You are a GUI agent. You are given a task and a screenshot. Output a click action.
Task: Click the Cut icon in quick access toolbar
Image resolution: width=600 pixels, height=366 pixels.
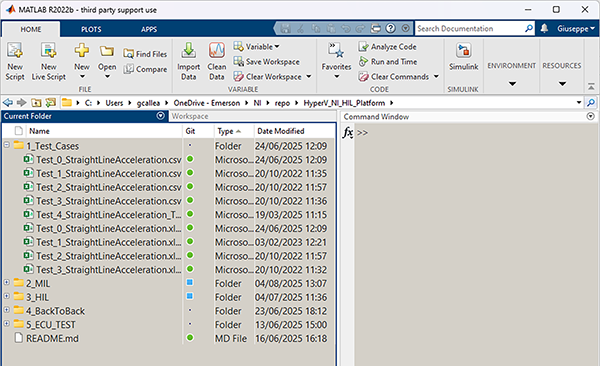click(x=301, y=28)
